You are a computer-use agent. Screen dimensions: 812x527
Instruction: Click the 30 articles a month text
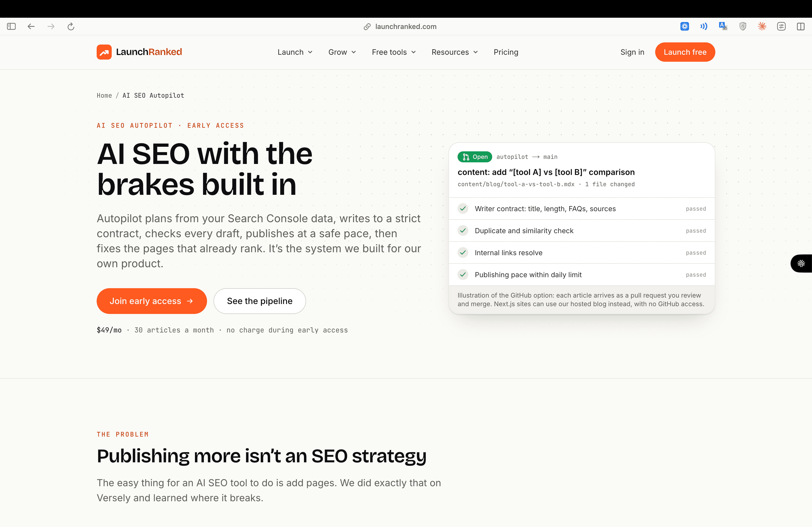tap(174, 330)
